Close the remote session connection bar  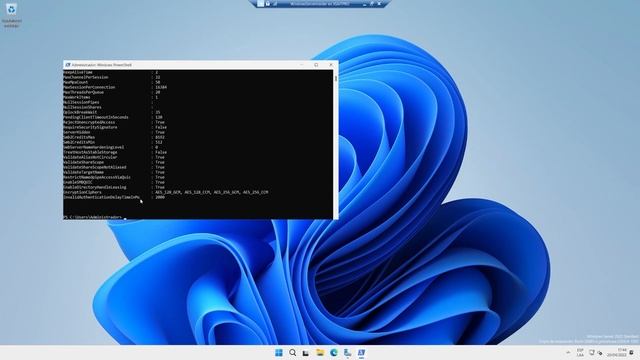(x=379, y=4)
